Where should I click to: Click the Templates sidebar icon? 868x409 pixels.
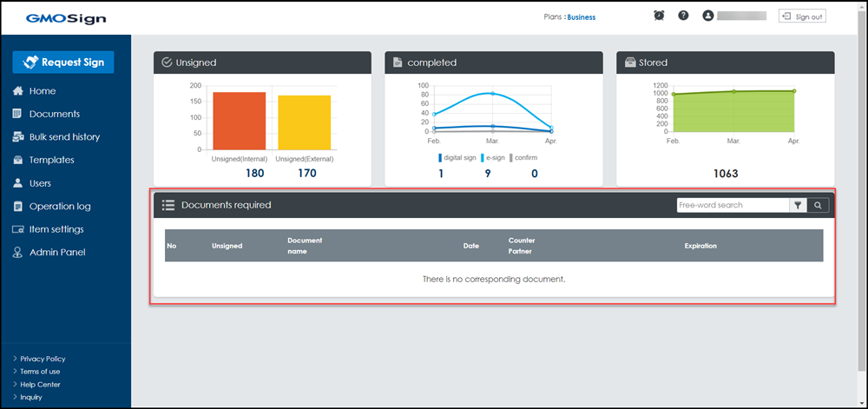pyautogui.click(x=17, y=160)
